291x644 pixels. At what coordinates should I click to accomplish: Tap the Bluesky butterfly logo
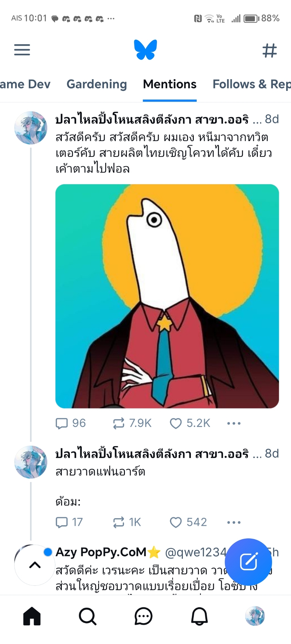click(x=145, y=50)
